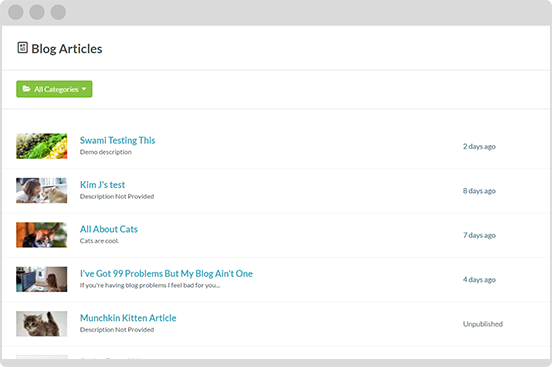Open the All About Cats article
The height and width of the screenshot is (368, 552).
pos(109,229)
